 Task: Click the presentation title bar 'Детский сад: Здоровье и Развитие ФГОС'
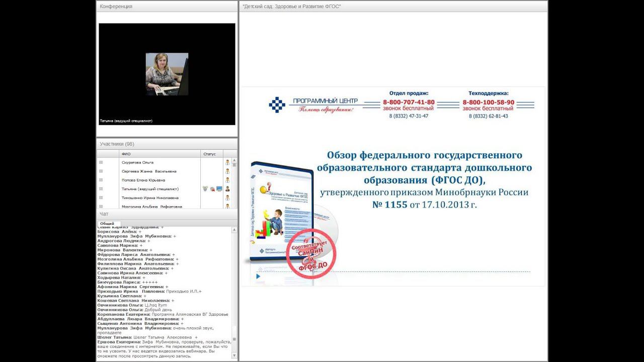pos(393,7)
